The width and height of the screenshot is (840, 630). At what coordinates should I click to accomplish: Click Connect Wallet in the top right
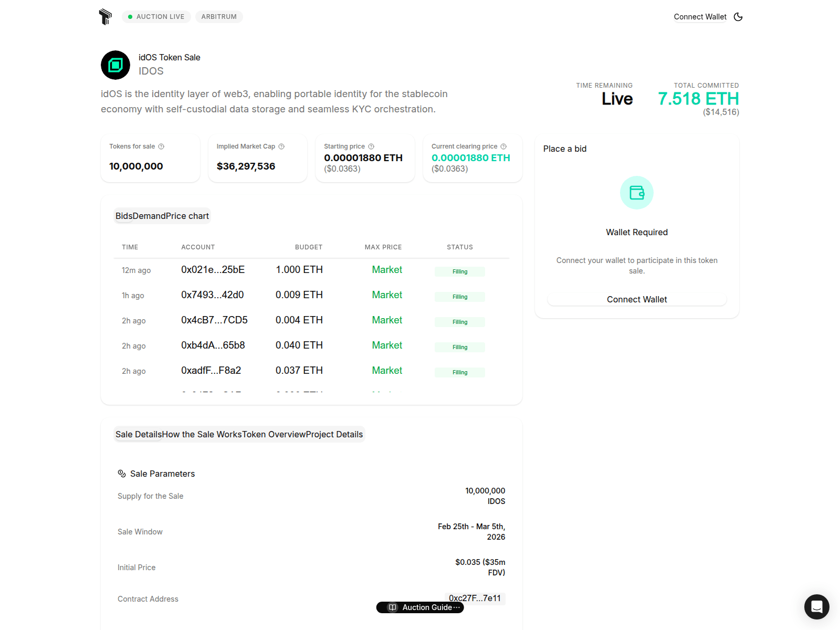pyautogui.click(x=700, y=17)
